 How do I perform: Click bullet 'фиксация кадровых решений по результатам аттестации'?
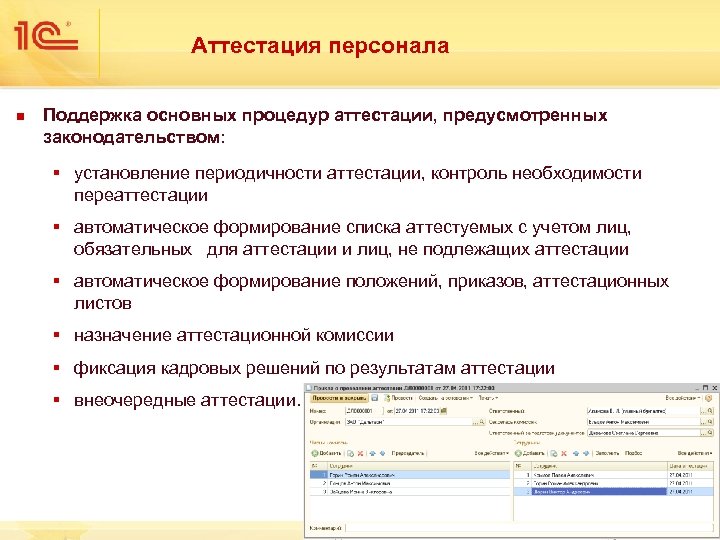click(314, 368)
